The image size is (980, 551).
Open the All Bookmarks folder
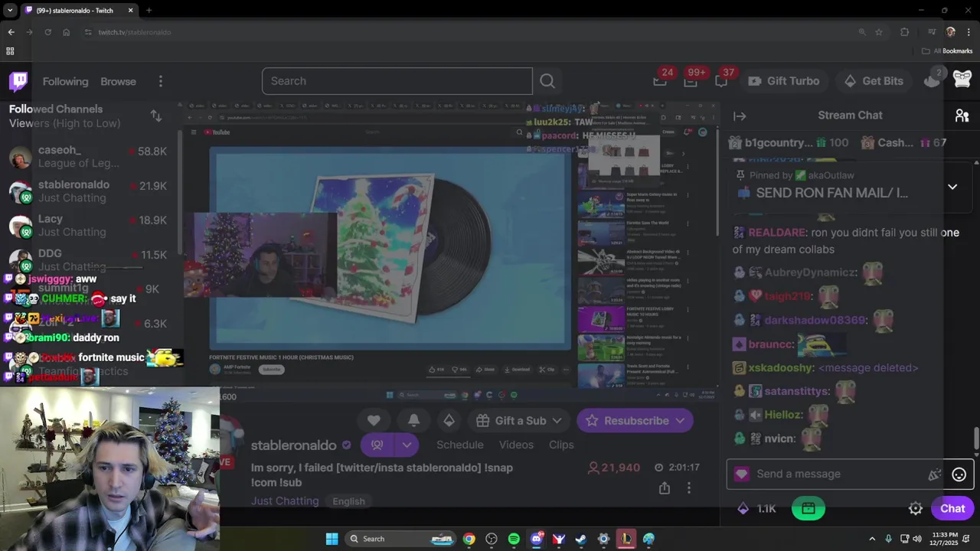coord(947,51)
